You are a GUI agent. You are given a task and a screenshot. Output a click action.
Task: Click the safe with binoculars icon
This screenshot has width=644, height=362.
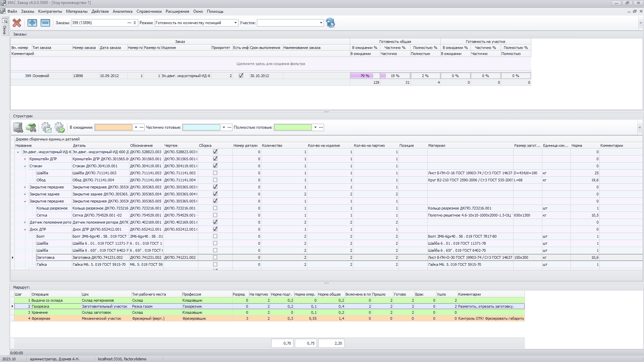coord(18,127)
